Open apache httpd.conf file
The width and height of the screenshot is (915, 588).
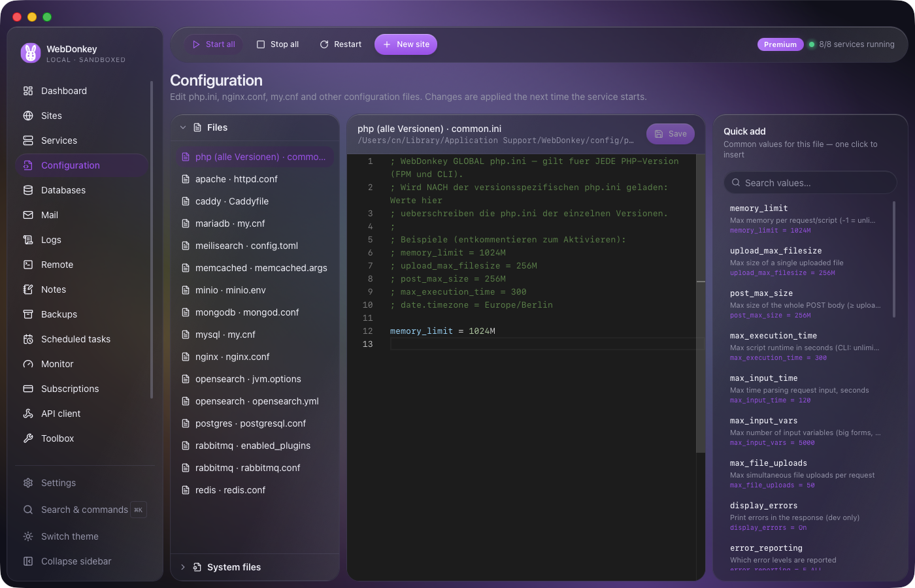tap(255, 179)
